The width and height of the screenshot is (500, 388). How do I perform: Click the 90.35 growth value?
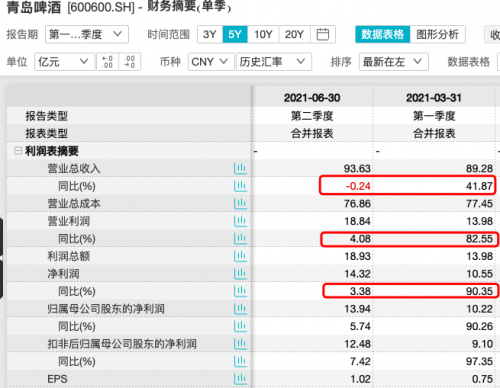pyautogui.click(x=479, y=291)
